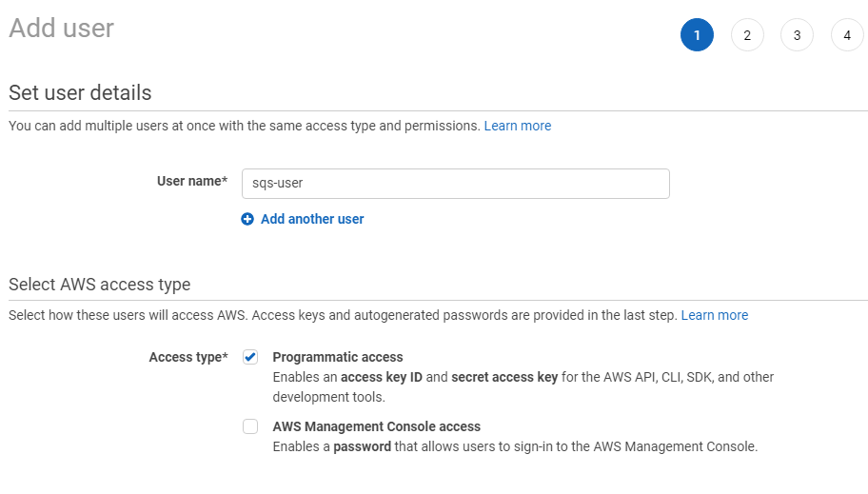Click the Add another user link
This screenshot has width=868, height=494.
(x=312, y=219)
